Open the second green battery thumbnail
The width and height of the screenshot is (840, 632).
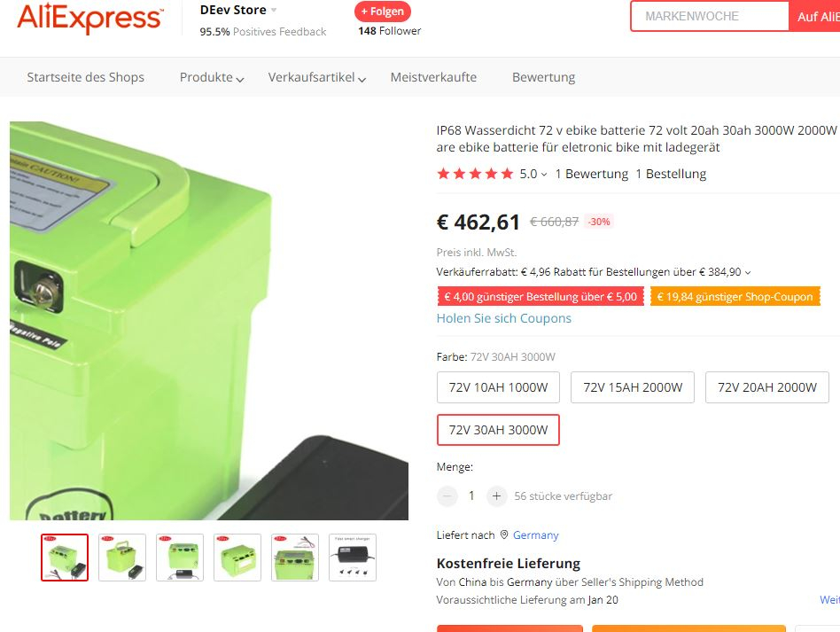point(122,558)
